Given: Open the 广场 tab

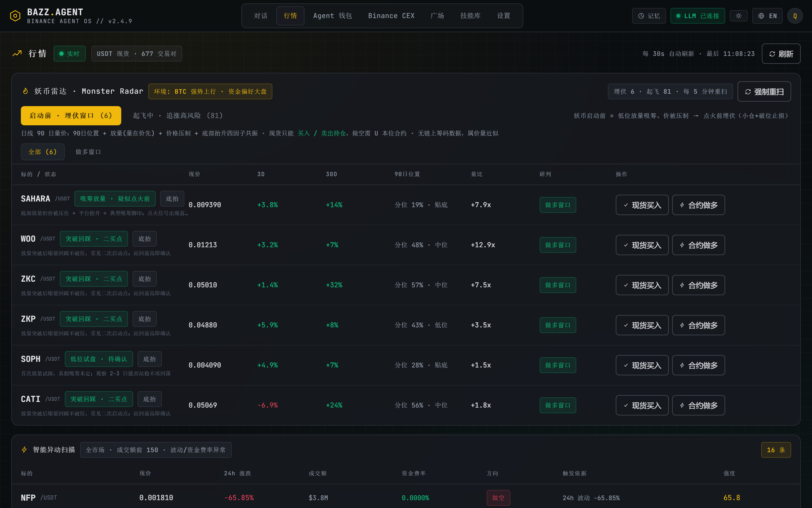Looking at the screenshot, I should point(437,16).
